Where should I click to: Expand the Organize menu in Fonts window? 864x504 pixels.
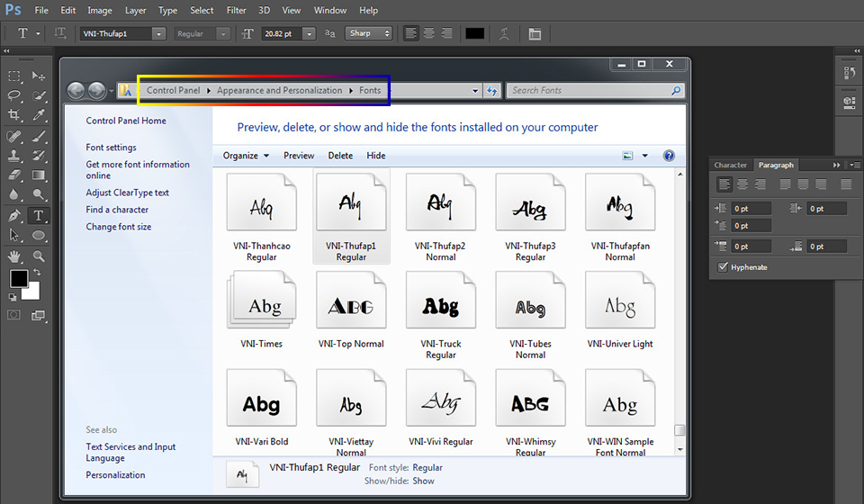tap(246, 156)
